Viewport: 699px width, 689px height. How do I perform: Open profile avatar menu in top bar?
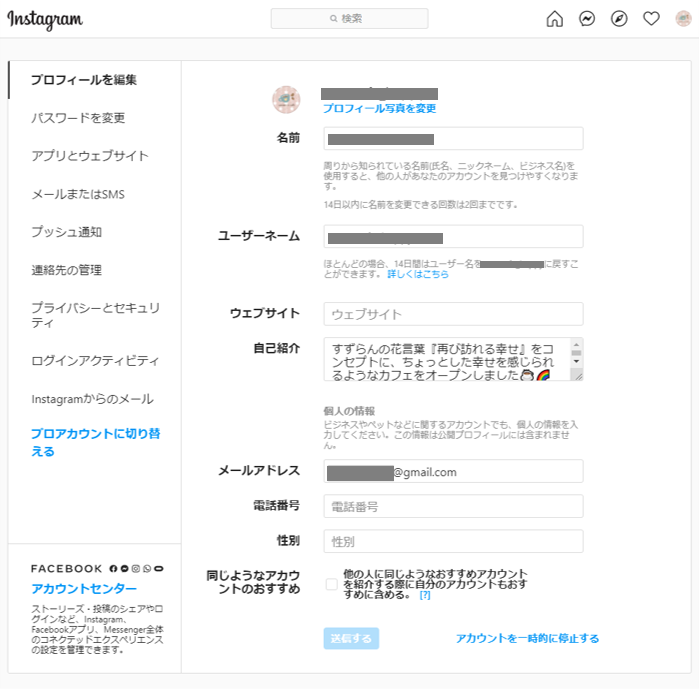click(683, 19)
